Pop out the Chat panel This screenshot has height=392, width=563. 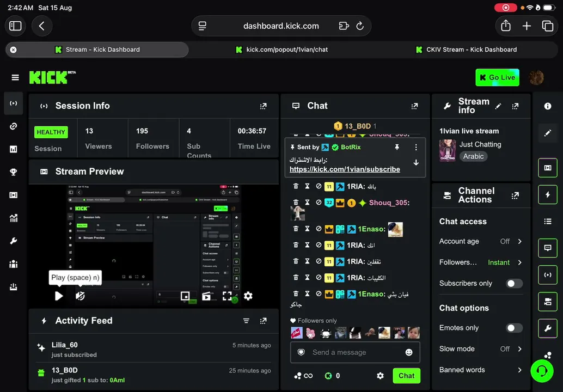coord(414,106)
